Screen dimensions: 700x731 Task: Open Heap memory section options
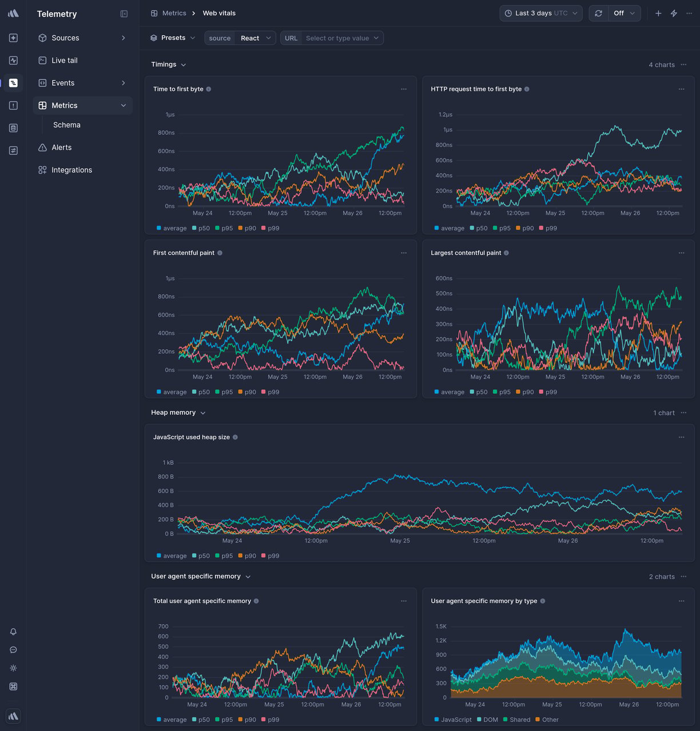pos(683,413)
